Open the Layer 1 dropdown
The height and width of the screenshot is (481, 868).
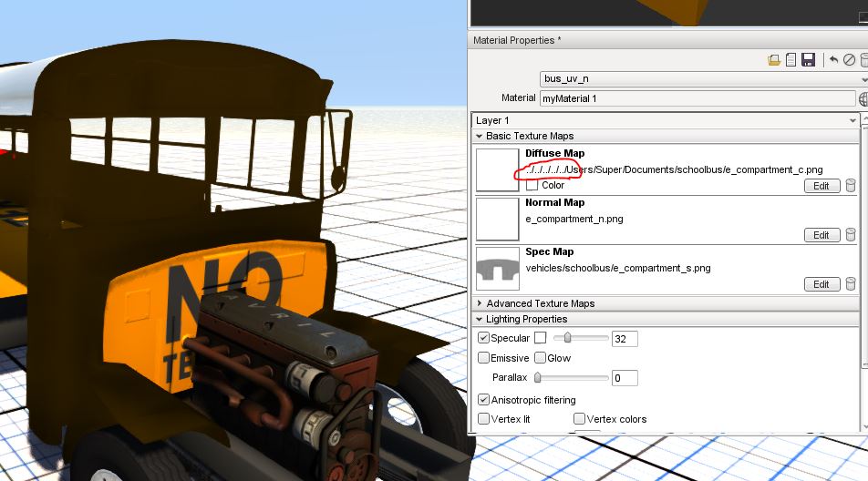tap(666, 120)
